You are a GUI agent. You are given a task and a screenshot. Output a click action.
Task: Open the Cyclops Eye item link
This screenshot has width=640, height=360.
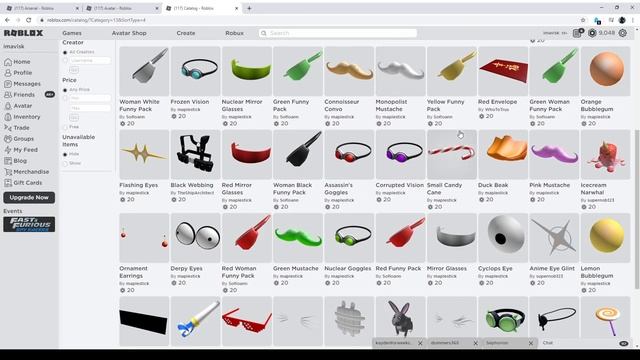[495, 268]
